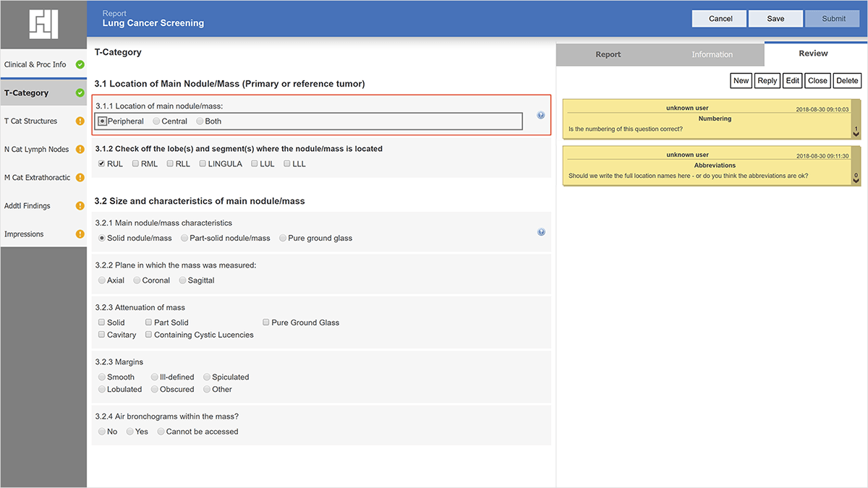Check Pure Ground Glass attenuation checkbox
The image size is (868, 488).
pos(266,322)
